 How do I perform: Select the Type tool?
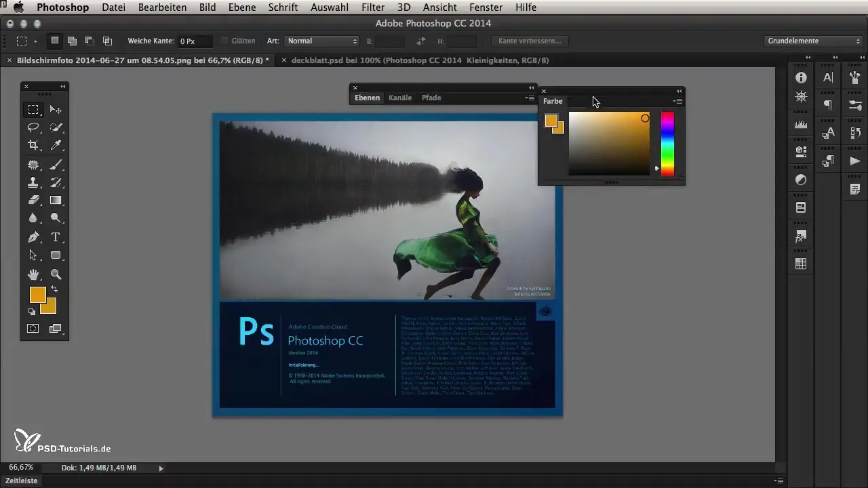tap(56, 237)
